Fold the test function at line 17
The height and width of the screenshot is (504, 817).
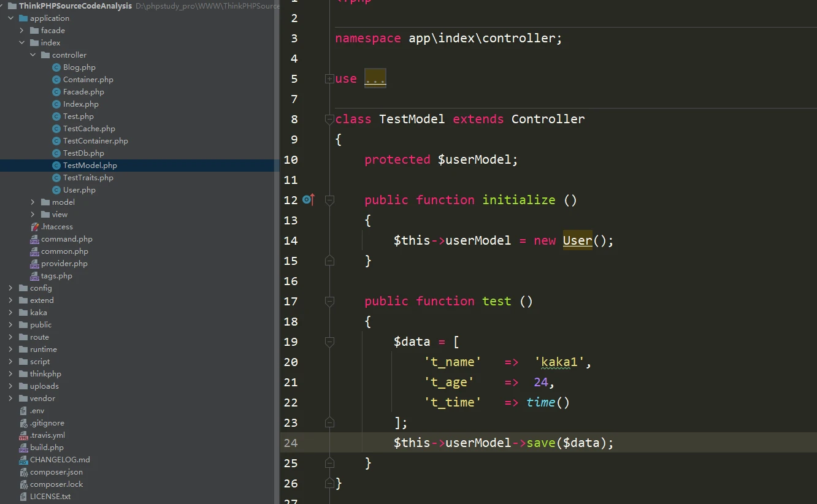tap(329, 301)
